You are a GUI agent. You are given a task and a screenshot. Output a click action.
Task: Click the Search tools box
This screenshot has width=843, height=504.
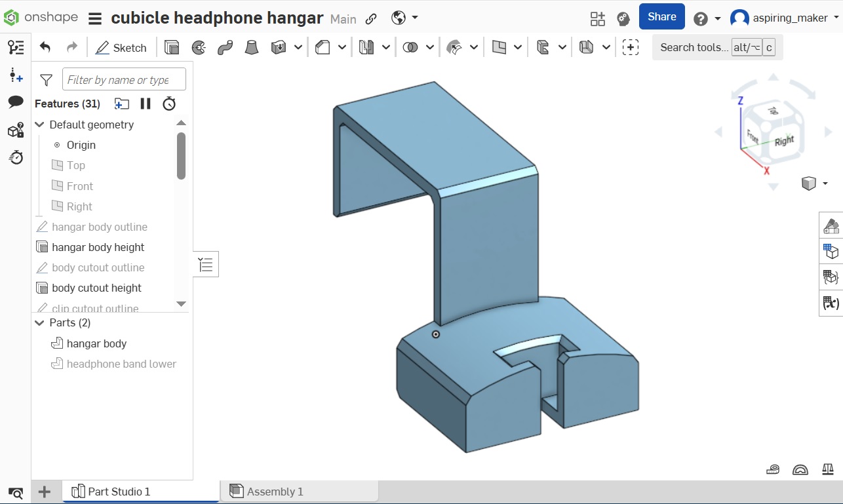[717, 47]
